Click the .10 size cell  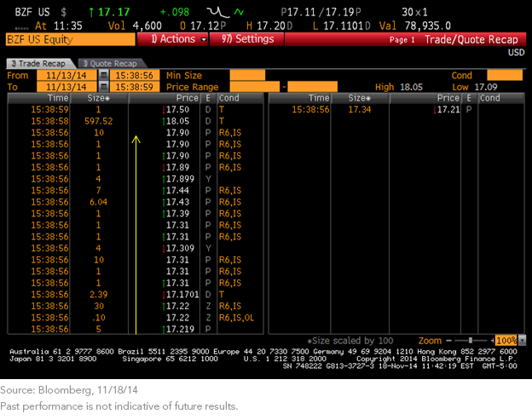click(x=99, y=318)
